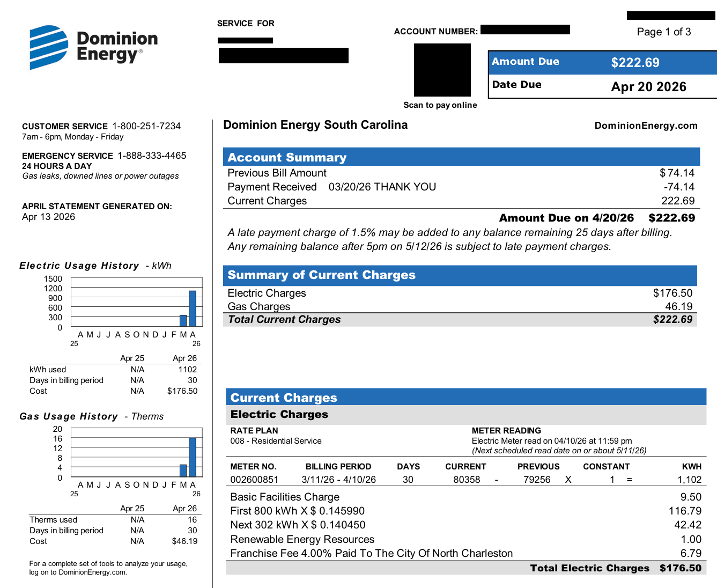
Task: Click Current Charges 222.69 in Account Summary
Action: [461, 201]
